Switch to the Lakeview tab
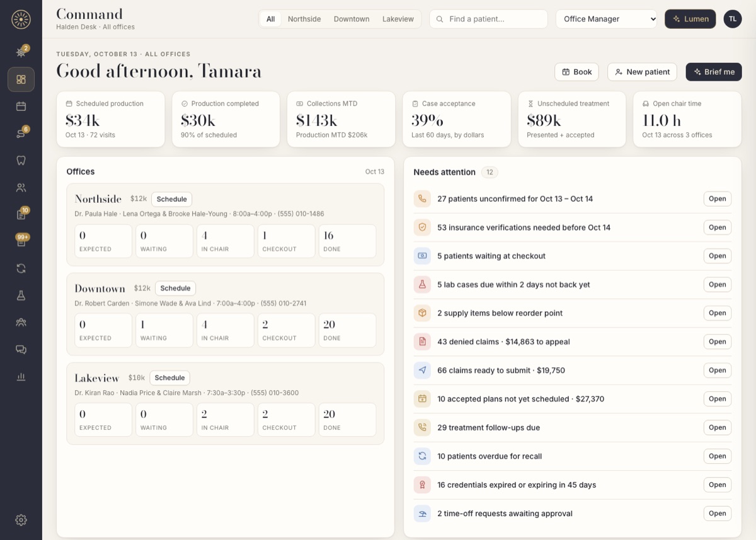756x540 pixels. click(x=398, y=19)
